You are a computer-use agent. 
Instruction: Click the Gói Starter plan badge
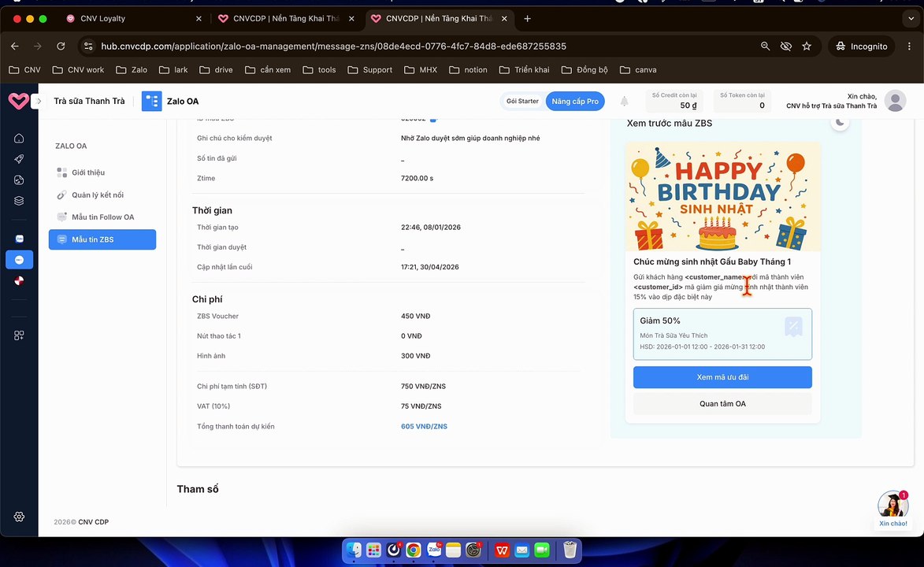[522, 102]
